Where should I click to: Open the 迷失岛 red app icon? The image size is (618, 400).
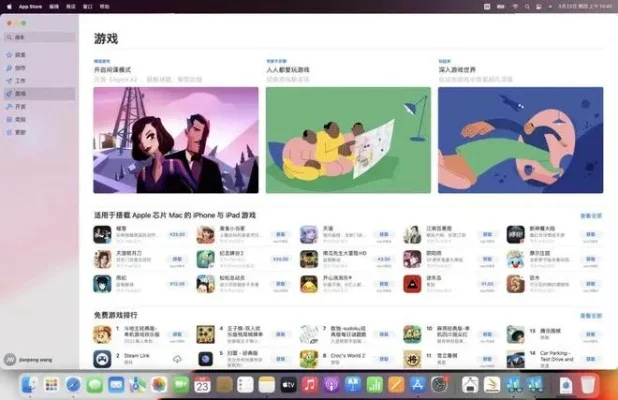pyautogui.click(x=412, y=284)
